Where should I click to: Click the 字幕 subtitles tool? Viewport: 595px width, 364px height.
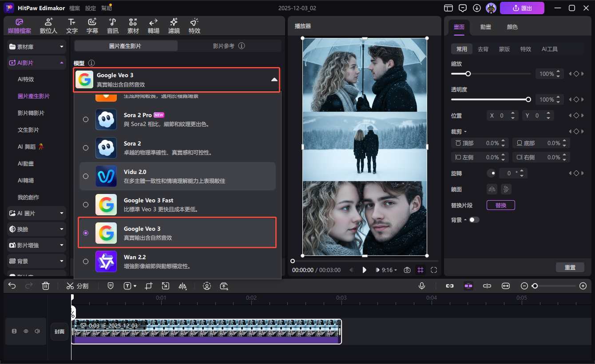tap(92, 25)
